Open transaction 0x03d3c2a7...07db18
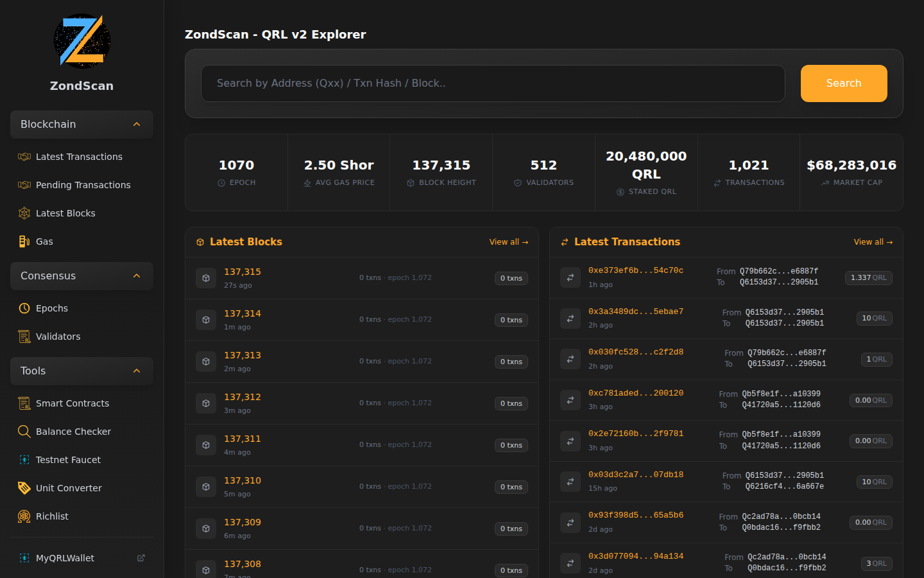 pos(636,475)
